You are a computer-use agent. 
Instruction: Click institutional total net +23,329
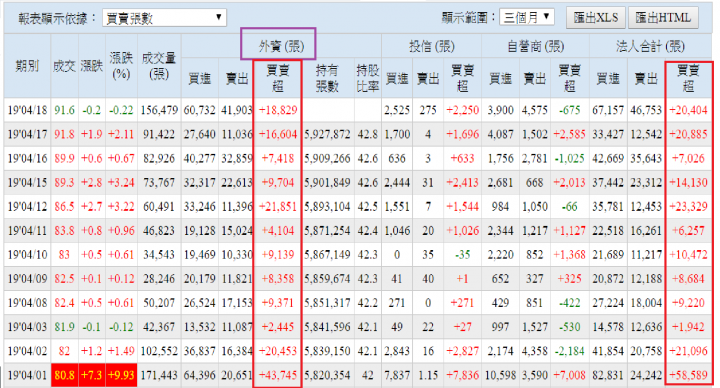click(688, 207)
